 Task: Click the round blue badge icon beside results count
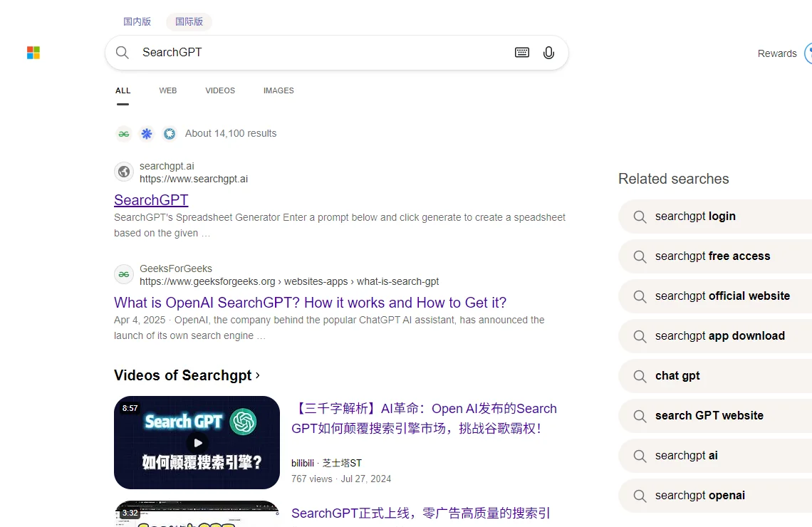click(x=170, y=134)
